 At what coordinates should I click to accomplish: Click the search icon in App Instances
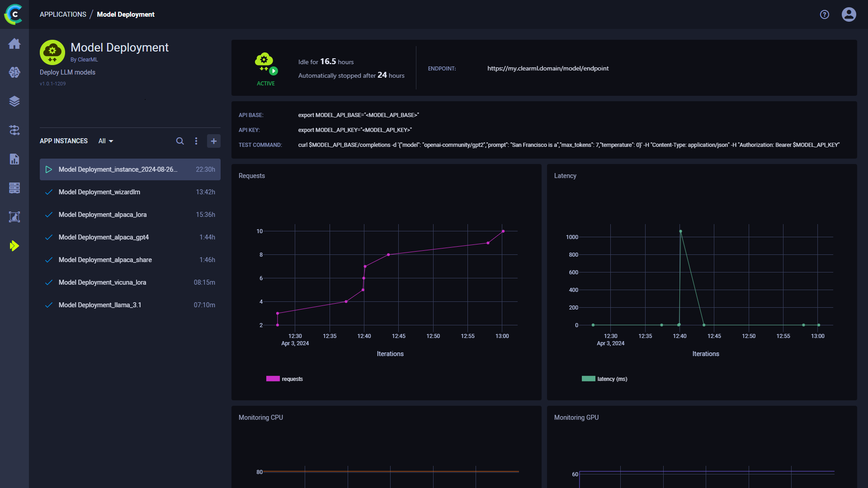pyautogui.click(x=180, y=141)
